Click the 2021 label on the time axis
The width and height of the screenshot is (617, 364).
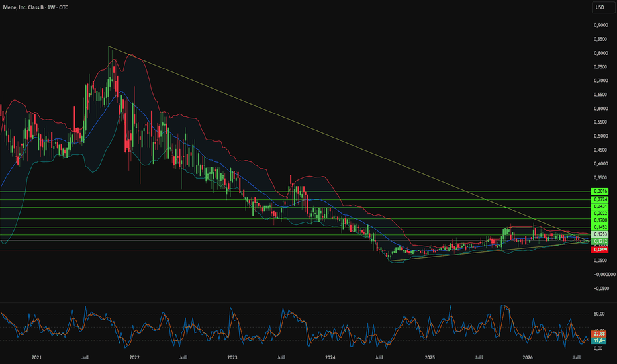pyautogui.click(x=36, y=357)
